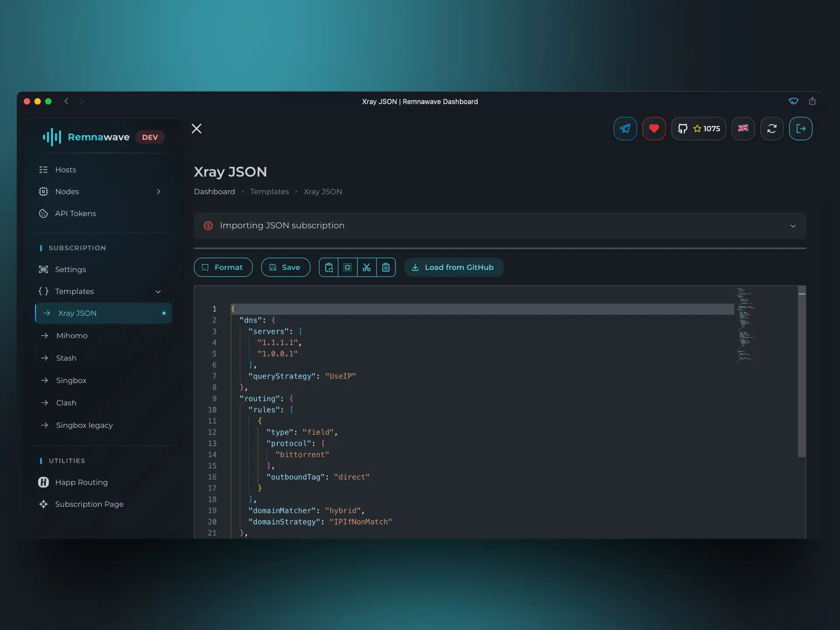Screen dimensions: 840x630
Task: Copy code with the clipboard icon
Action: pos(329,267)
